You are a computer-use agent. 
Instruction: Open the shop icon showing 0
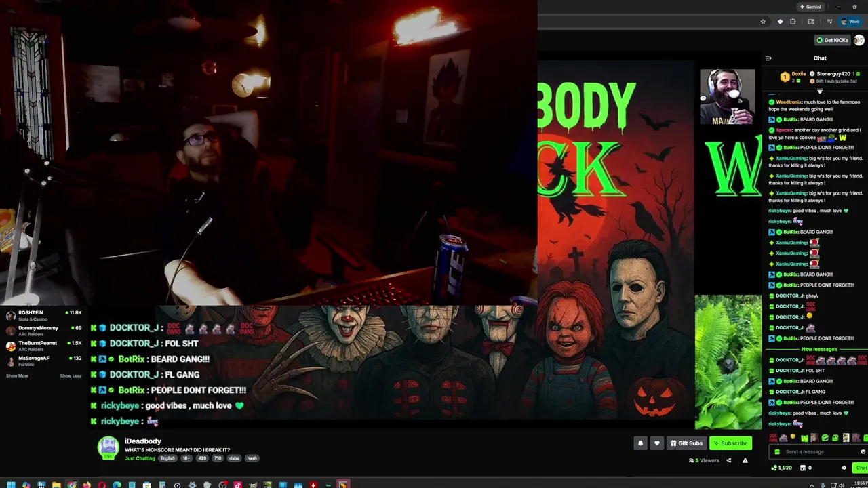click(806, 468)
